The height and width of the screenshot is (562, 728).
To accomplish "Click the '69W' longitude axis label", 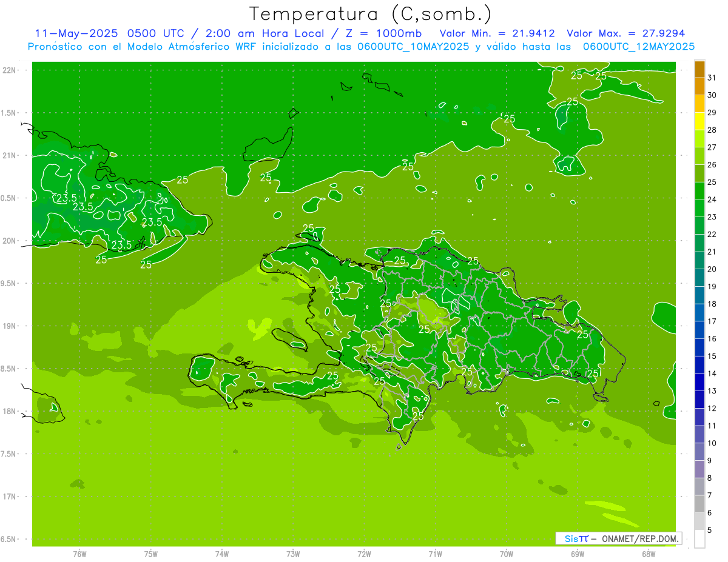I will 578,554.
